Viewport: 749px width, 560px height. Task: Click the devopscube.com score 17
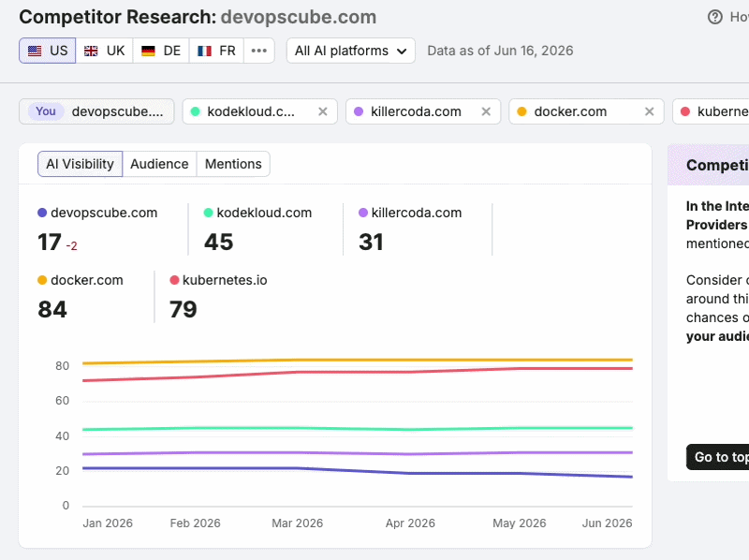[x=50, y=243]
